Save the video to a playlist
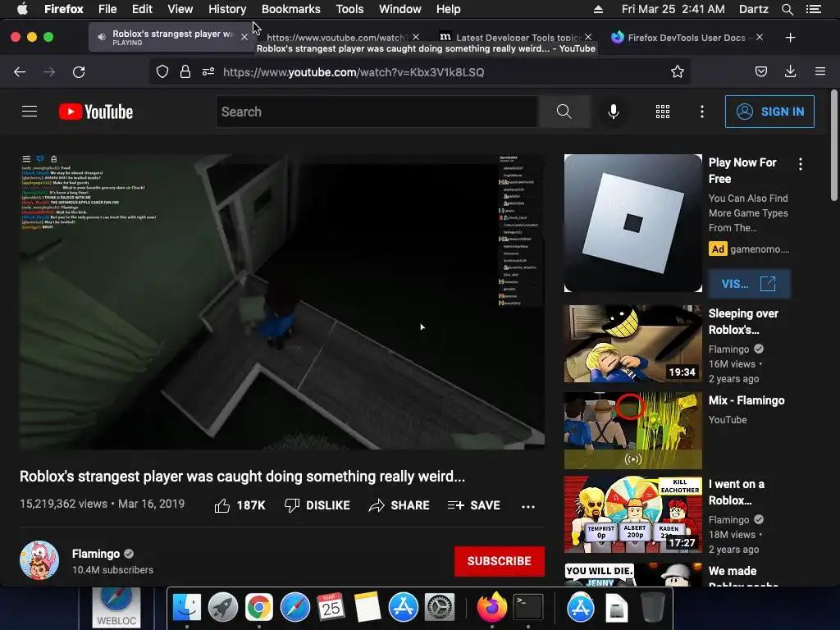Viewport: 840px width, 630px height. click(x=473, y=505)
